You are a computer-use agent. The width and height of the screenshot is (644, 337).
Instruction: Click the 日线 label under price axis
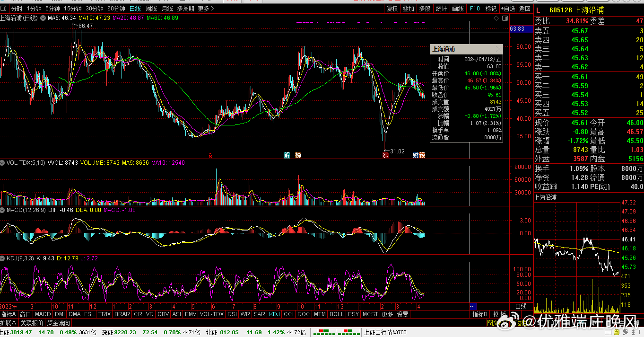(x=521, y=306)
